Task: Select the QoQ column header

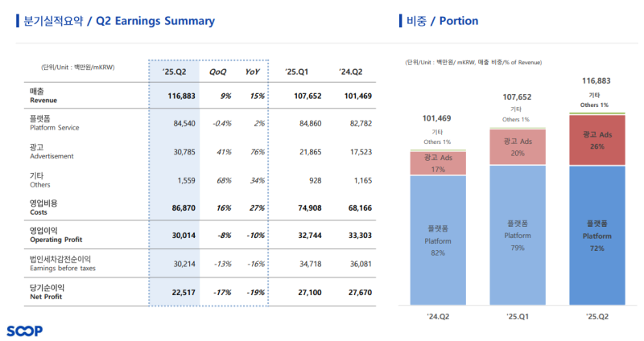Action: point(217,72)
